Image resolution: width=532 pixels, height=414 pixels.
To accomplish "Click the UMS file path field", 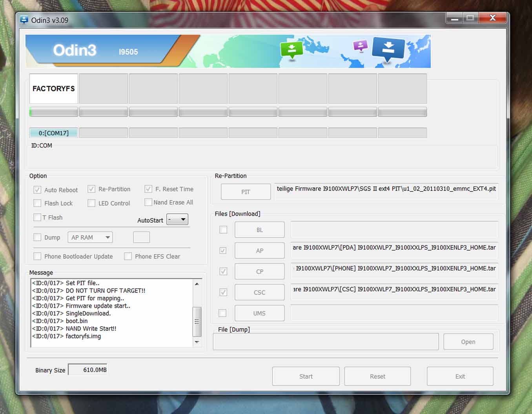I will [394, 313].
